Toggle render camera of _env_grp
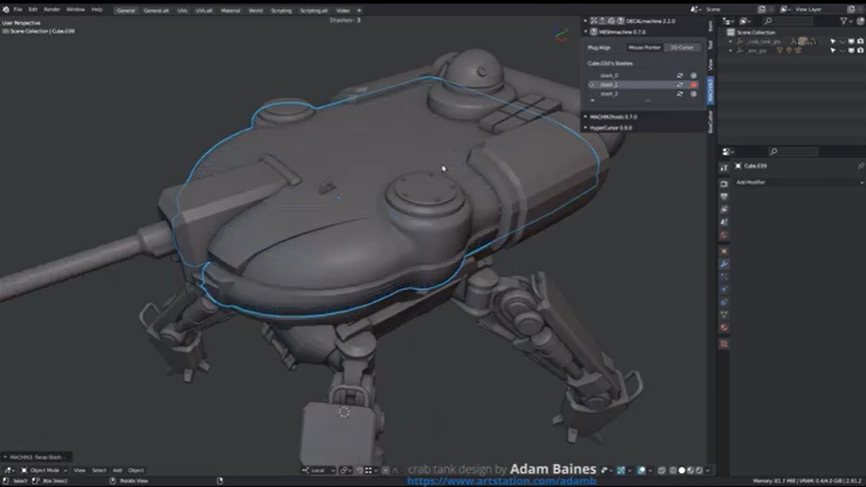 point(860,51)
